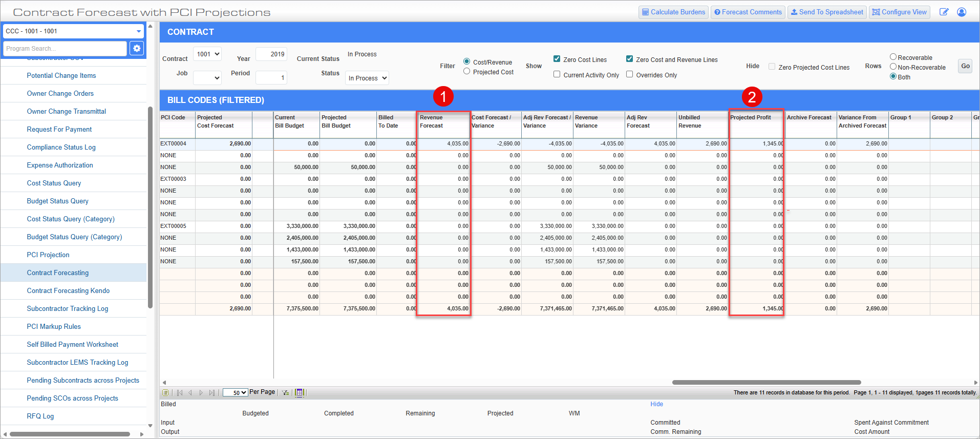Open Owner Change Orders in sidebar

click(60, 93)
